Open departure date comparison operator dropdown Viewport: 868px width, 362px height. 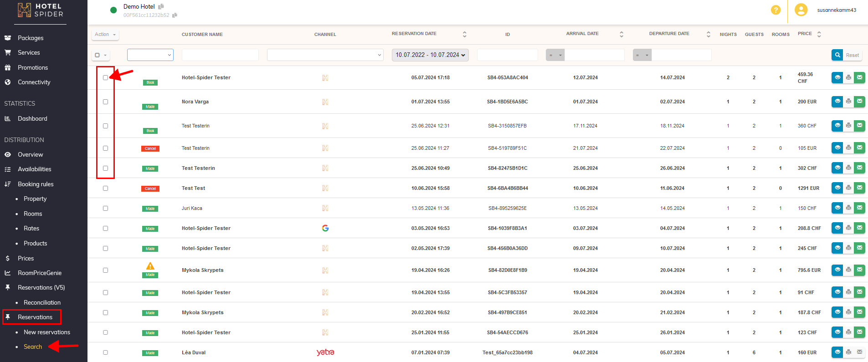click(x=642, y=55)
